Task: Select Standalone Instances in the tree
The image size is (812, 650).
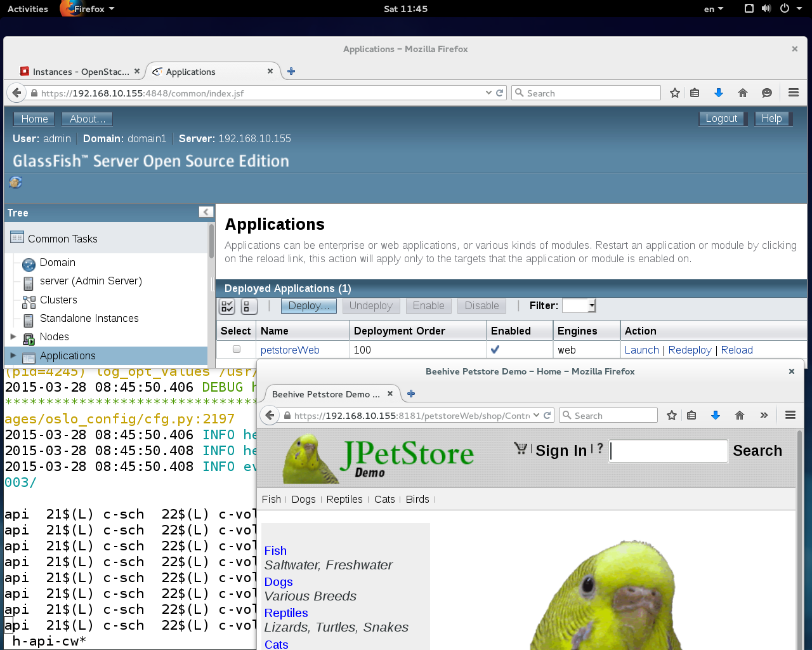Action: click(x=89, y=318)
